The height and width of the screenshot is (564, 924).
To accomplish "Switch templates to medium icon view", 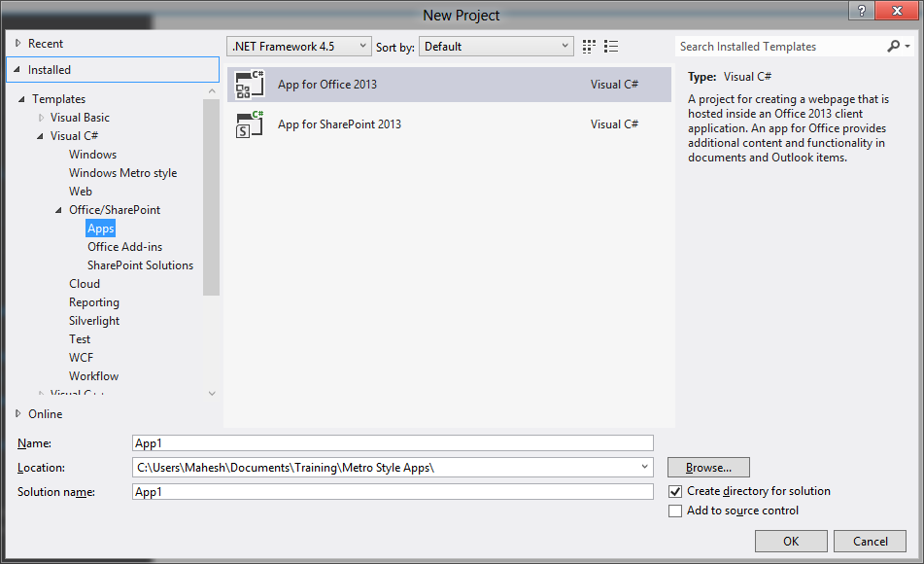I will coord(588,46).
